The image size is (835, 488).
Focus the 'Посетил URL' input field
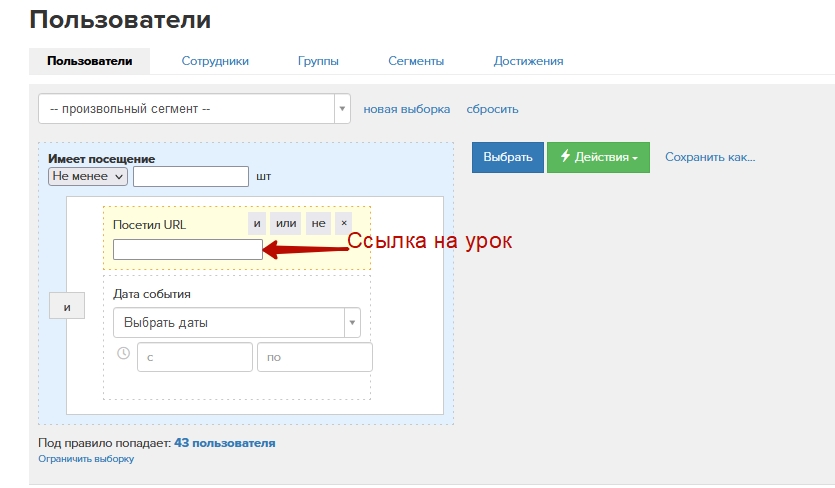click(x=188, y=250)
